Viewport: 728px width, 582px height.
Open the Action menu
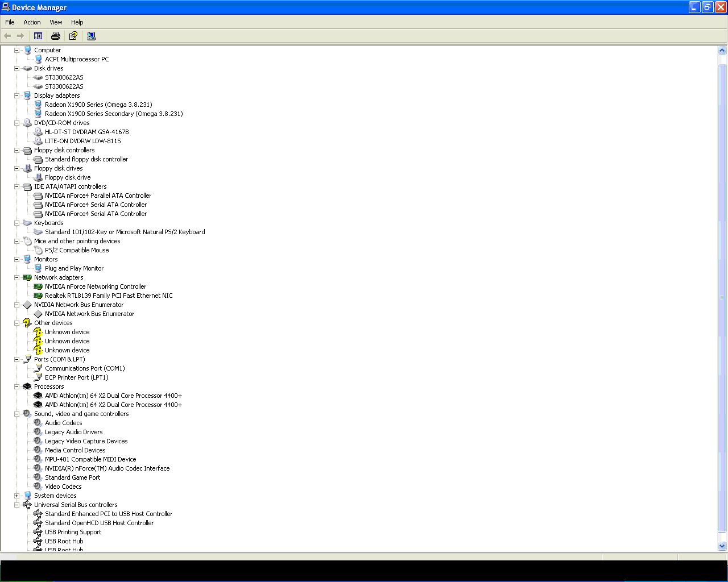point(32,22)
